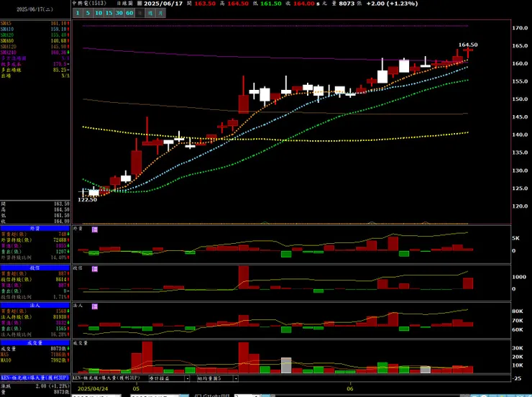The image size is (532, 397).
Task: Click the 投信持股比例 1.71% row
Action: (35, 297)
